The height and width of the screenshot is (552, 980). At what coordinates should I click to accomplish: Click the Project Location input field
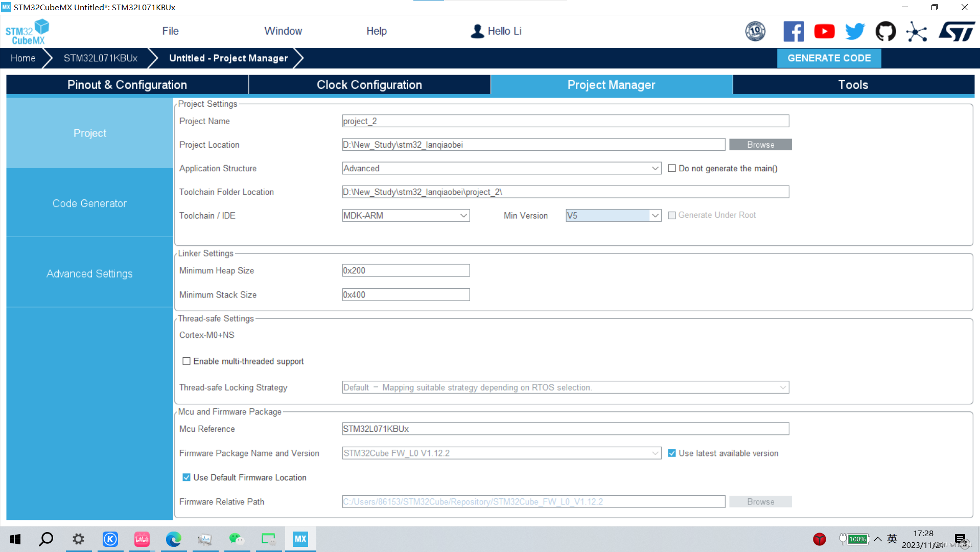[533, 145]
